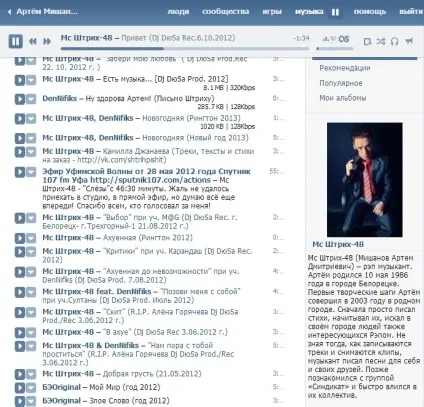Toggle repeat track icon in the player

point(367,41)
